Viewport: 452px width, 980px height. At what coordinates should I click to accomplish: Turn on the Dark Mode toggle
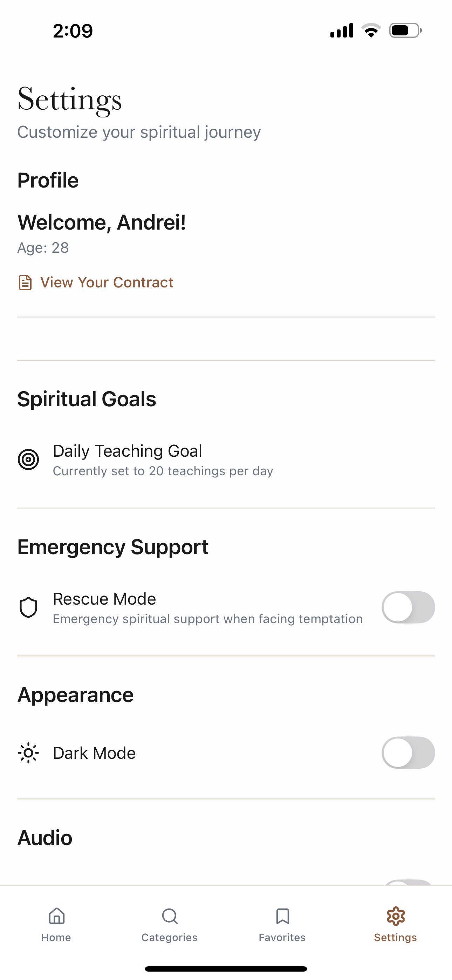pyautogui.click(x=408, y=753)
